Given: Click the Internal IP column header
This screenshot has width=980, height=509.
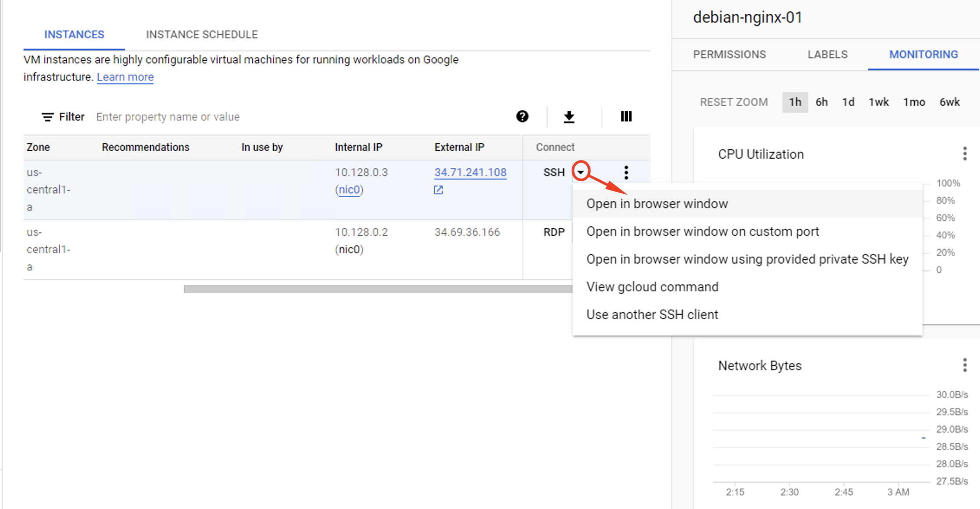Looking at the screenshot, I should pos(359,147).
